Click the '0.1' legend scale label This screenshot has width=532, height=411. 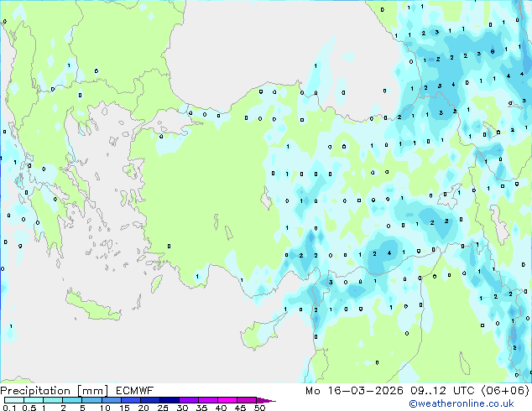tap(9, 408)
